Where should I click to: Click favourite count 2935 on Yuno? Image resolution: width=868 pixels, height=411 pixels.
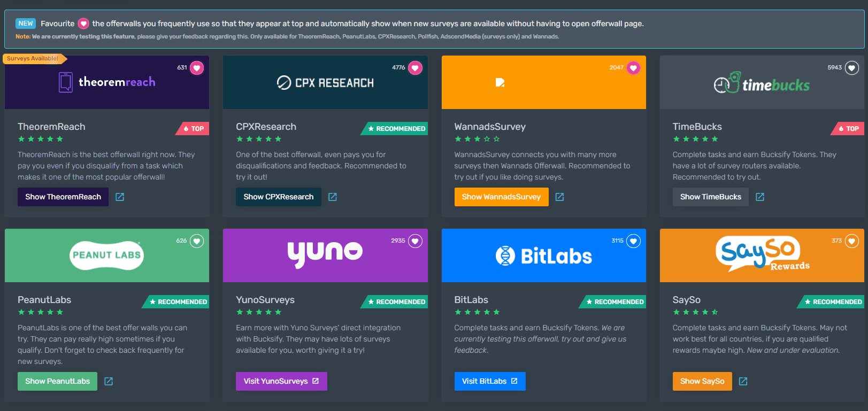[398, 241]
